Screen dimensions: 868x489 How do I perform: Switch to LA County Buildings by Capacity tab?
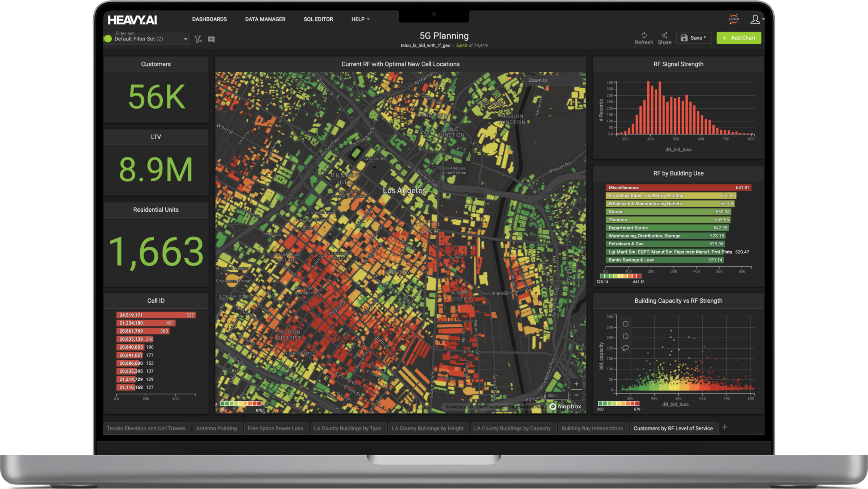[512, 428]
